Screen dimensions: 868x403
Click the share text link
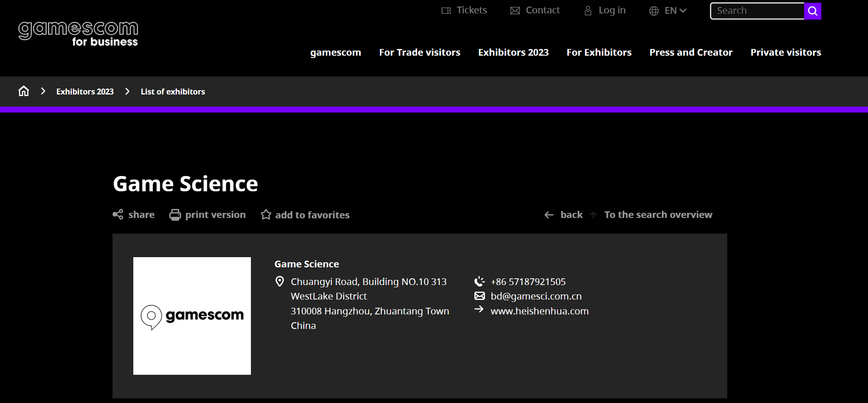pos(142,215)
